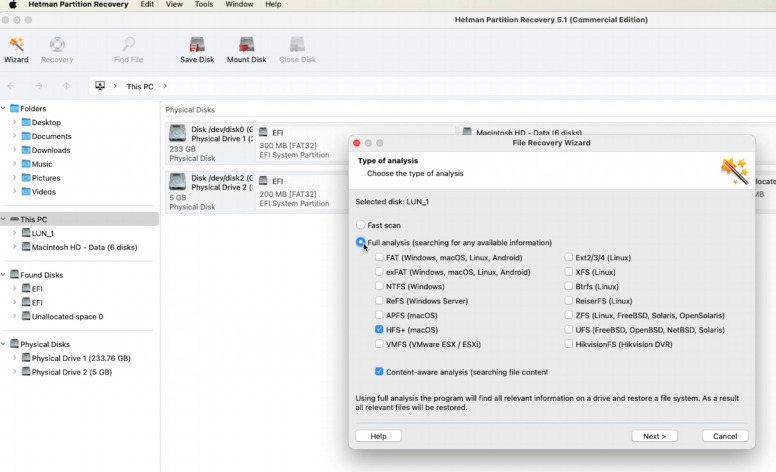Screen dimensions: 776x472
Task: Enable FAT file system checkbox
Action: pyautogui.click(x=379, y=257)
